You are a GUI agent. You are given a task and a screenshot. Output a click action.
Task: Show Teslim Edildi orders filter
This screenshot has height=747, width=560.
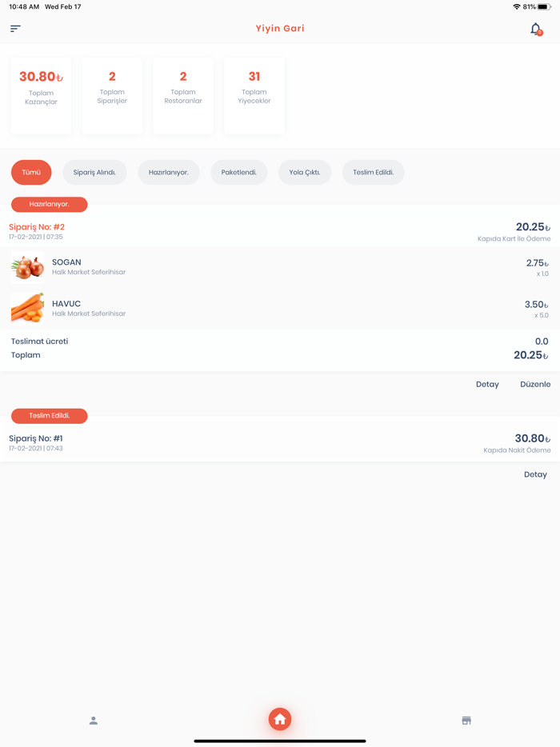click(373, 172)
